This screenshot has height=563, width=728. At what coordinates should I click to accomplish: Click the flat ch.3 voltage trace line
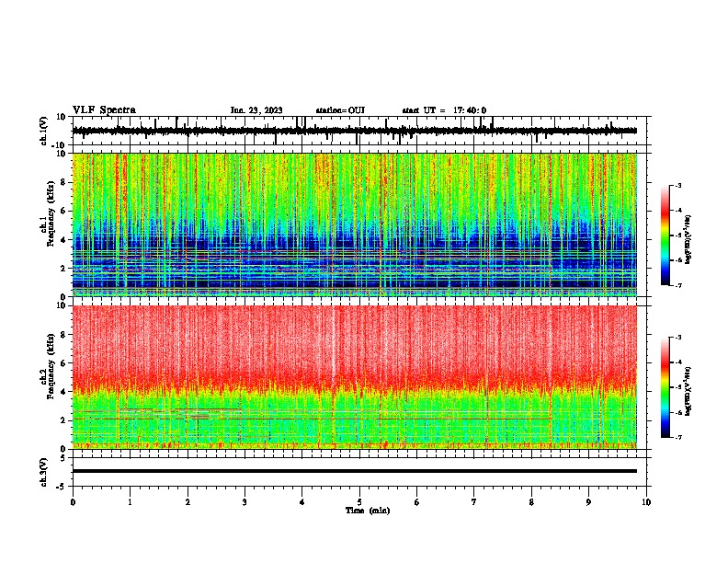pos(354,471)
